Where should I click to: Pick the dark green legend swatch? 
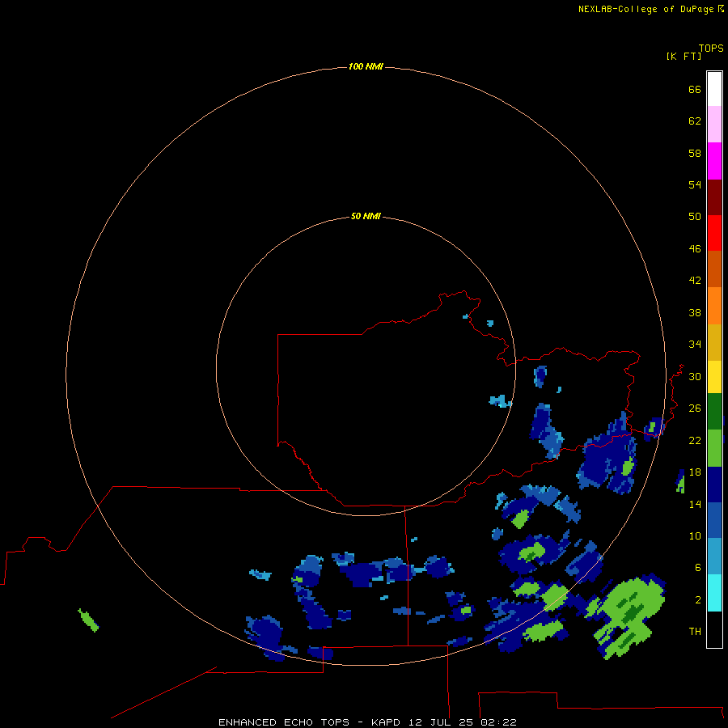click(714, 412)
